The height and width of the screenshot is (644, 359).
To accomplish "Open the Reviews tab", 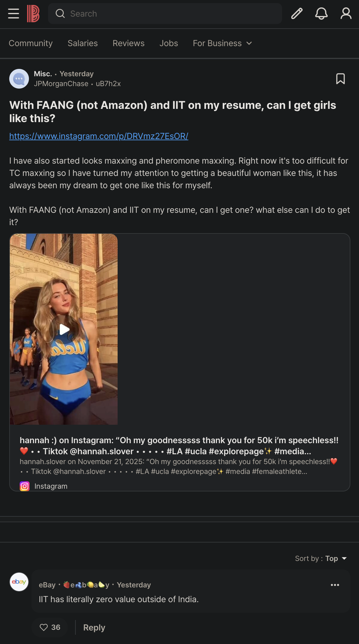I will click(128, 43).
